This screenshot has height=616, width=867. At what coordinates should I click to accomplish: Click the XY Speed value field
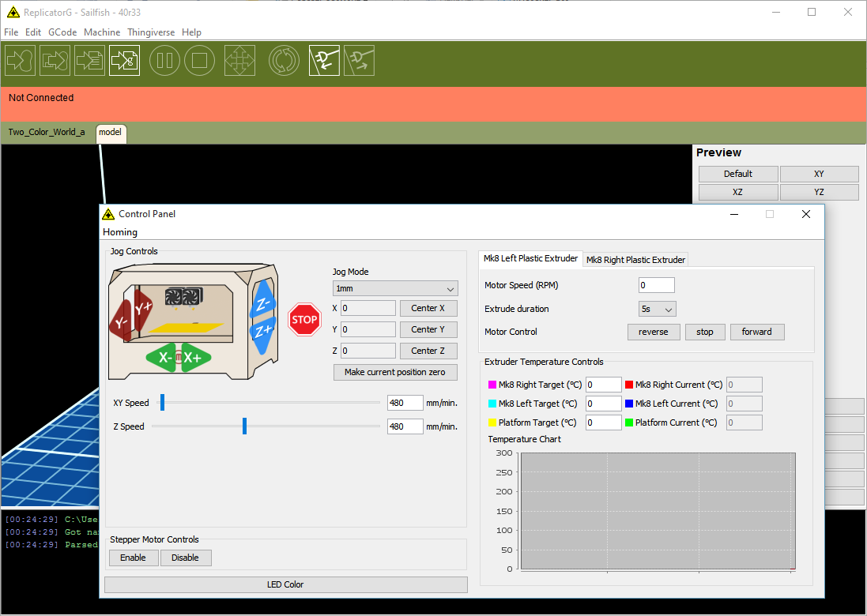point(405,403)
